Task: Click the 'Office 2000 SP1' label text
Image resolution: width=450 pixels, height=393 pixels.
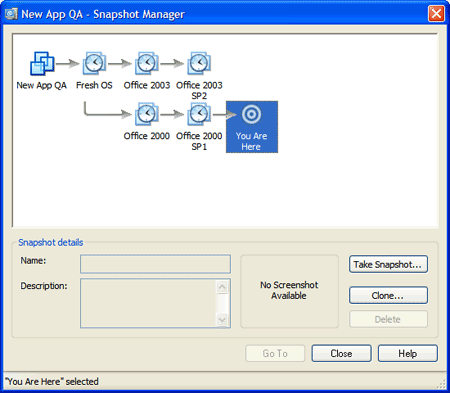Action: (x=199, y=141)
